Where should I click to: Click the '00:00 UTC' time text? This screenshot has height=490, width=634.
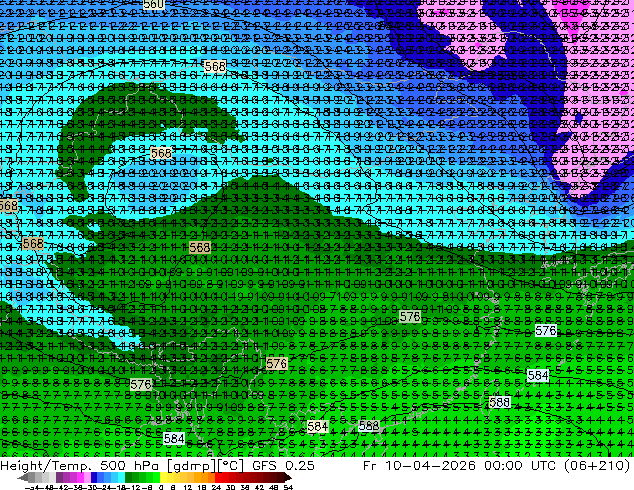pyautogui.click(x=519, y=465)
